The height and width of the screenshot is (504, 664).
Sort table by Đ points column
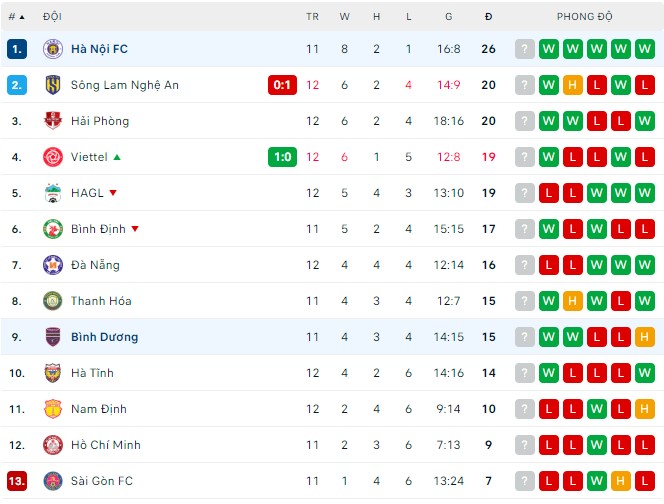(x=488, y=17)
